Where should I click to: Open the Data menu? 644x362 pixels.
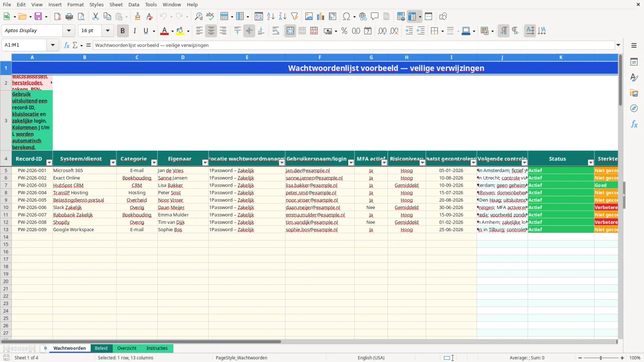134,4
